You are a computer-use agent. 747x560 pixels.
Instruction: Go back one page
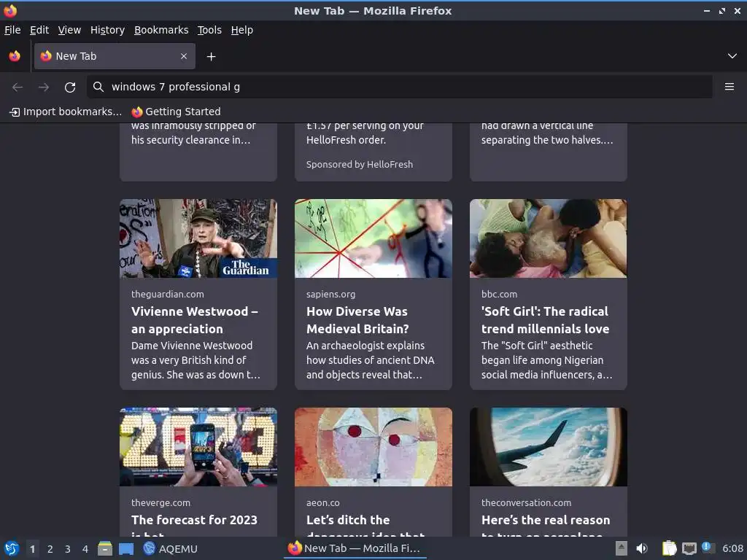point(18,87)
